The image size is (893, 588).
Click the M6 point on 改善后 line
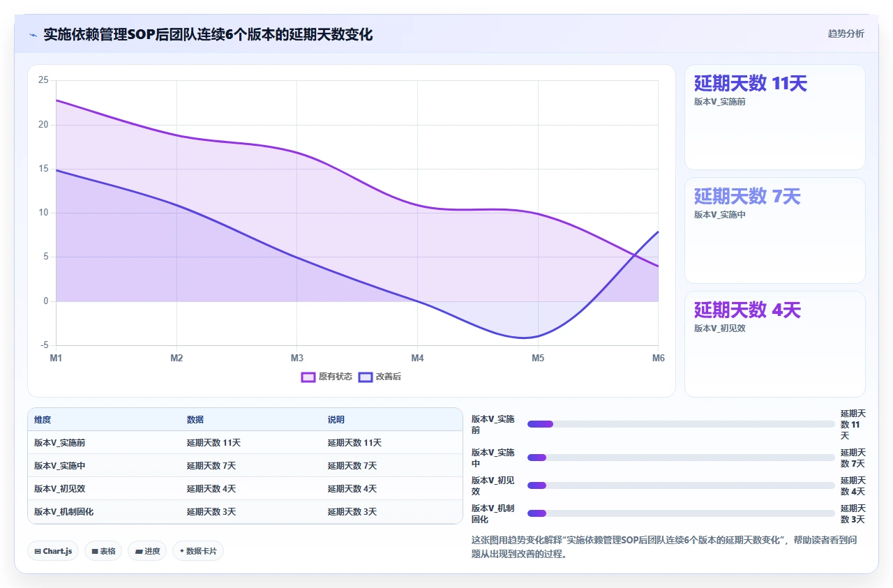click(x=658, y=232)
